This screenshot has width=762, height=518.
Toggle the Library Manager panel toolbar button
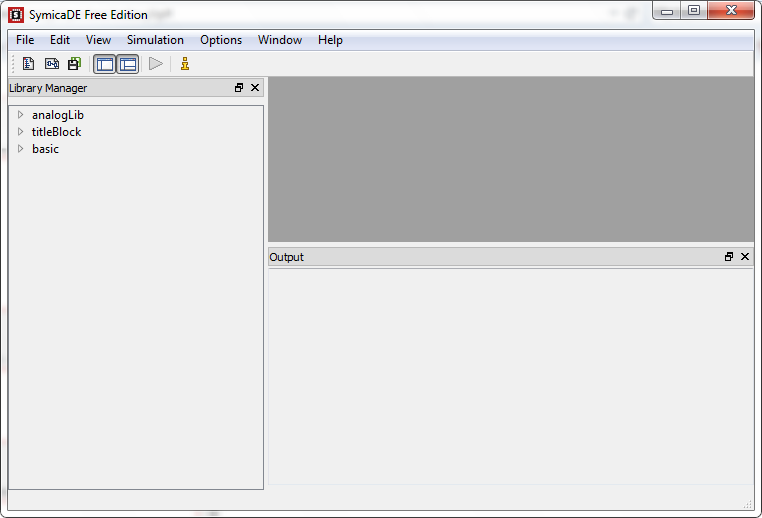(x=105, y=64)
